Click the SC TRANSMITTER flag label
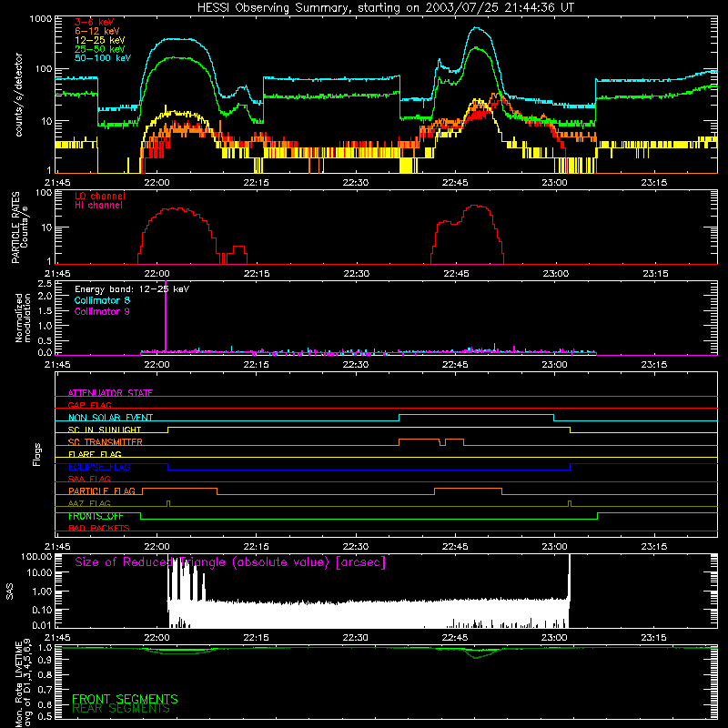This screenshot has width=728, height=728. pyautogui.click(x=106, y=442)
